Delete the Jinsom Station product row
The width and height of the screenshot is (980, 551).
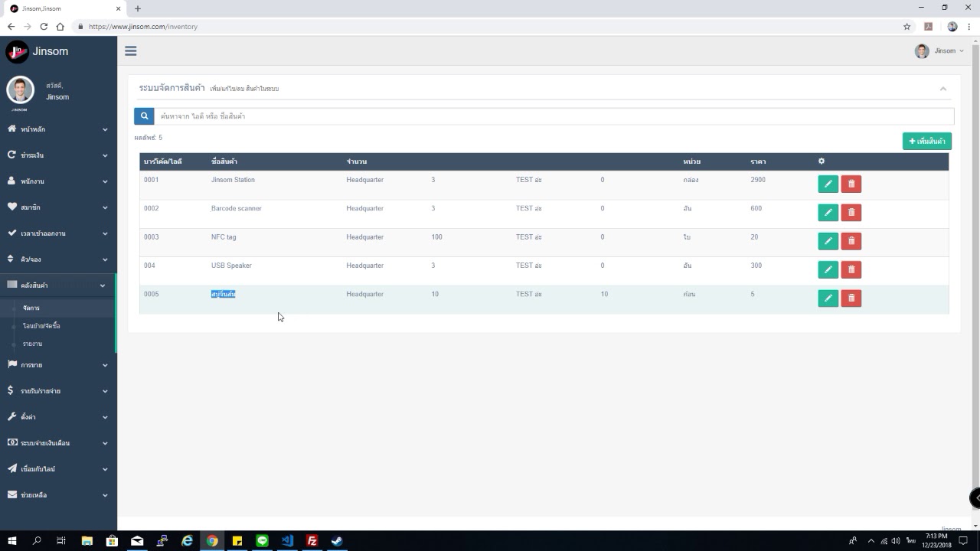click(x=851, y=184)
